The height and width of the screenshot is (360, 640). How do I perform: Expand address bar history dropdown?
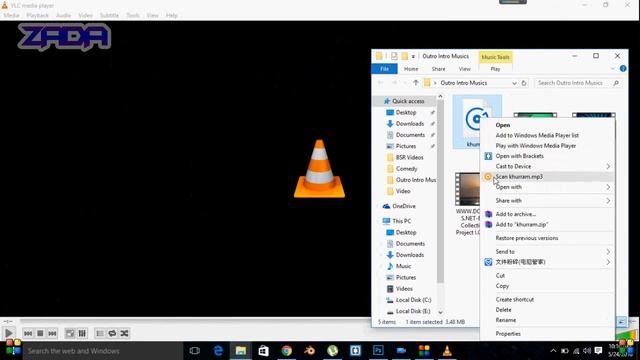[x=514, y=83]
